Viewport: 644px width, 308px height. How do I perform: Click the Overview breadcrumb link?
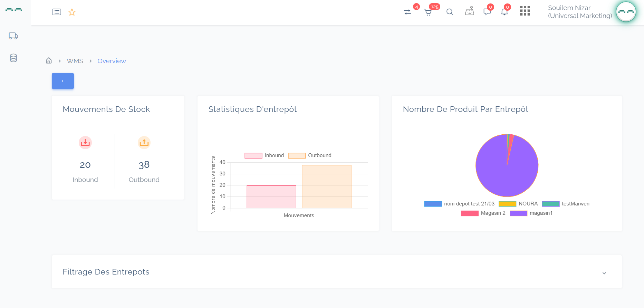pos(112,61)
